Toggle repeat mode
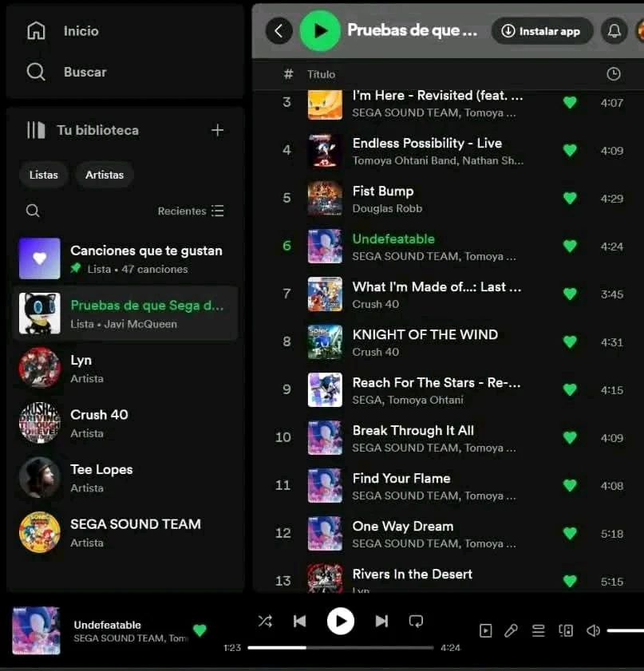Image resolution: width=644 pixels, height=671 pixels. [416, 621]
